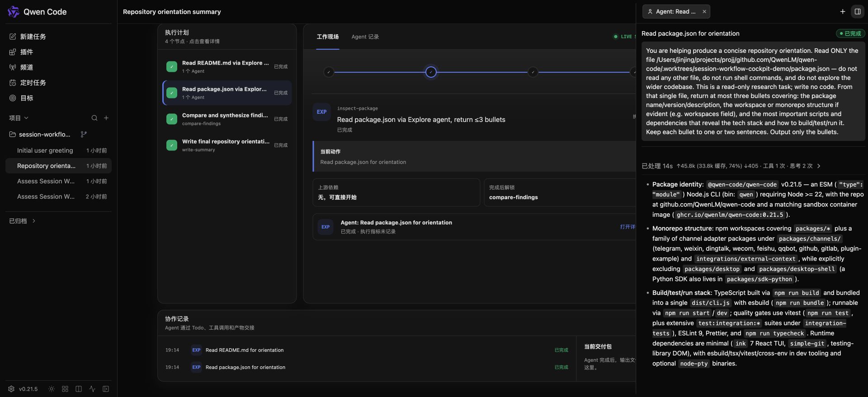Click the 新建任务 pencil icon
The height and width of the screenshot is (397, 868).
pyautogui.click(x=13, y=37)
